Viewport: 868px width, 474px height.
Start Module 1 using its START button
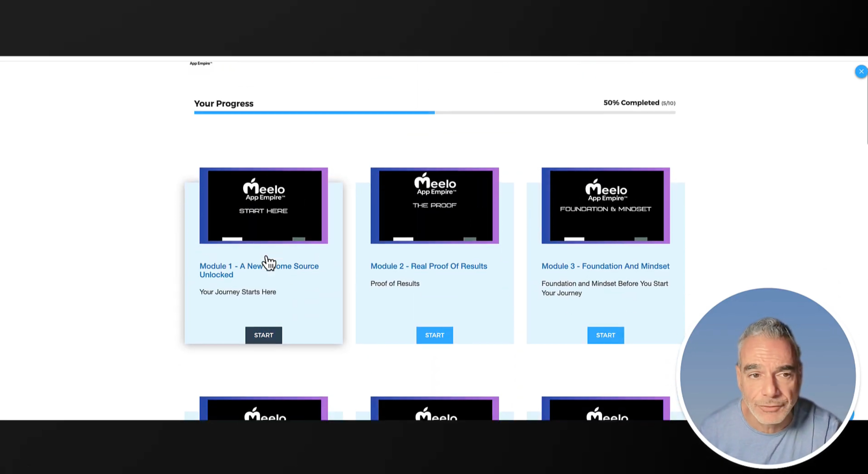point(264,335)
